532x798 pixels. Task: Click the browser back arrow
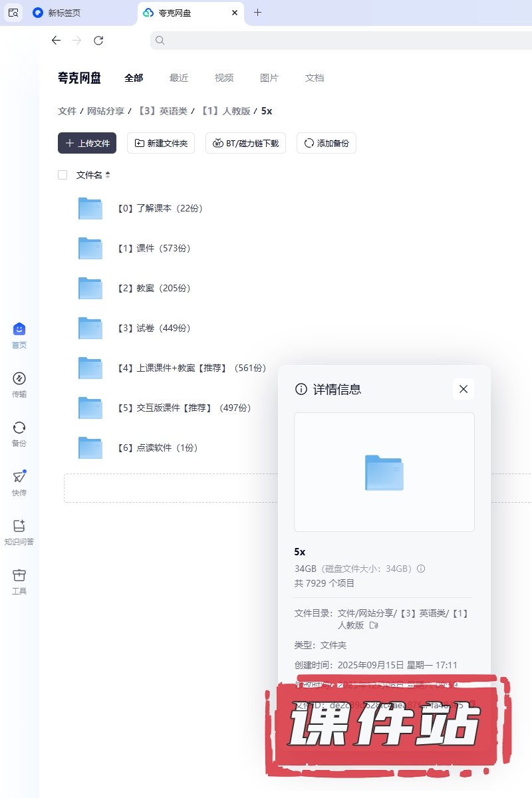(56, 41)
